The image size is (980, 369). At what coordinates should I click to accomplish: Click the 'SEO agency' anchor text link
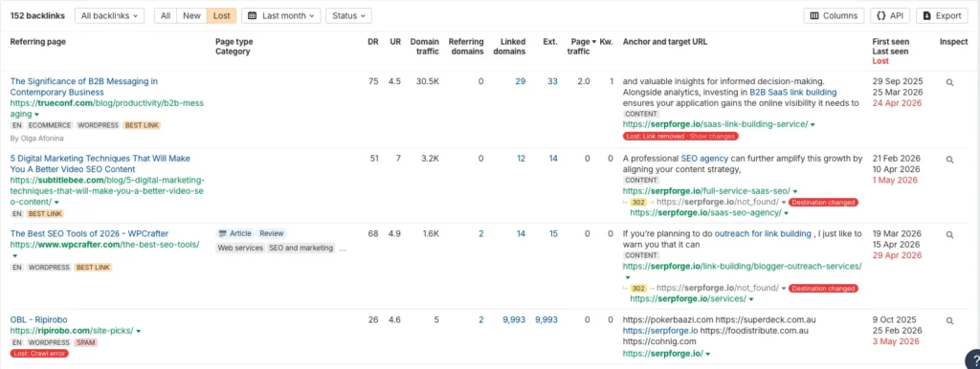coord(704,159)
